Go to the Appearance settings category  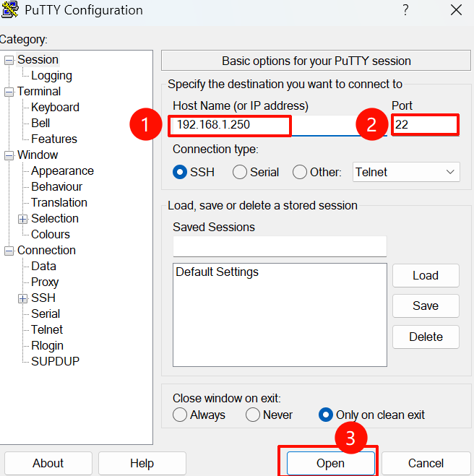(62, 171)
